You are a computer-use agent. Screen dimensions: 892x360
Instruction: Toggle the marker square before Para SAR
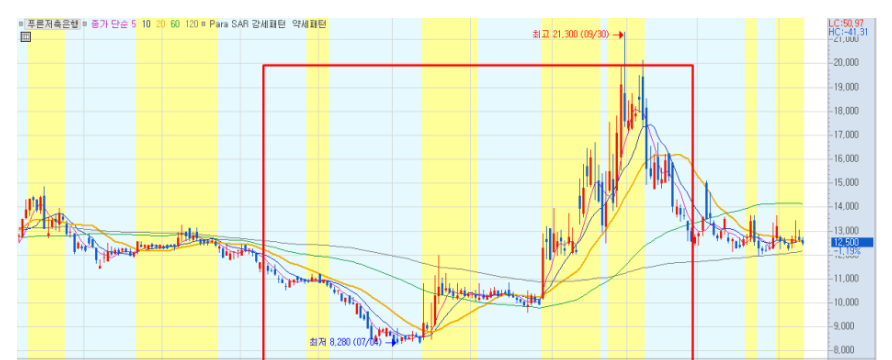click(204, 24)
